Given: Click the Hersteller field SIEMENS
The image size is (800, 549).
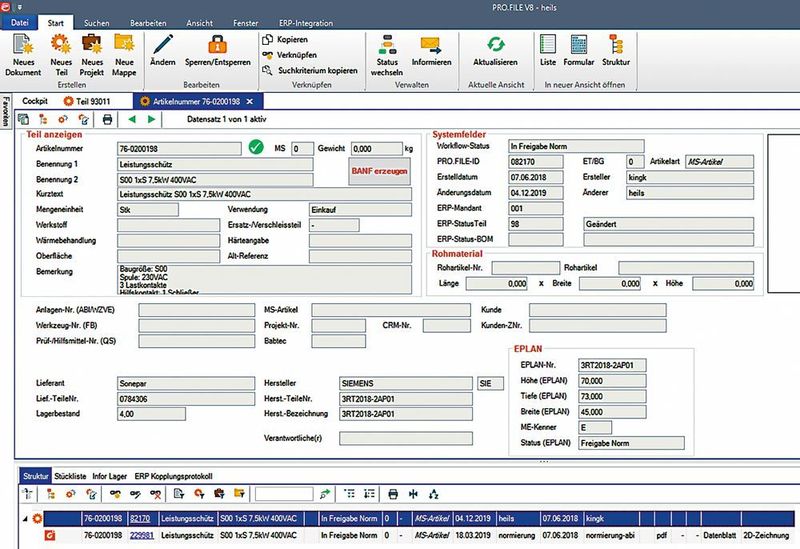Looking at the screenshot, I should pos(406,384).
